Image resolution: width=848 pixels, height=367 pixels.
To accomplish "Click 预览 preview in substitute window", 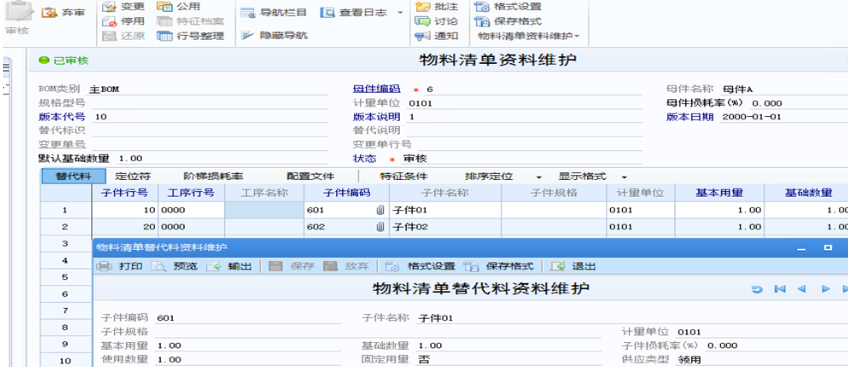I will [174, 266].
